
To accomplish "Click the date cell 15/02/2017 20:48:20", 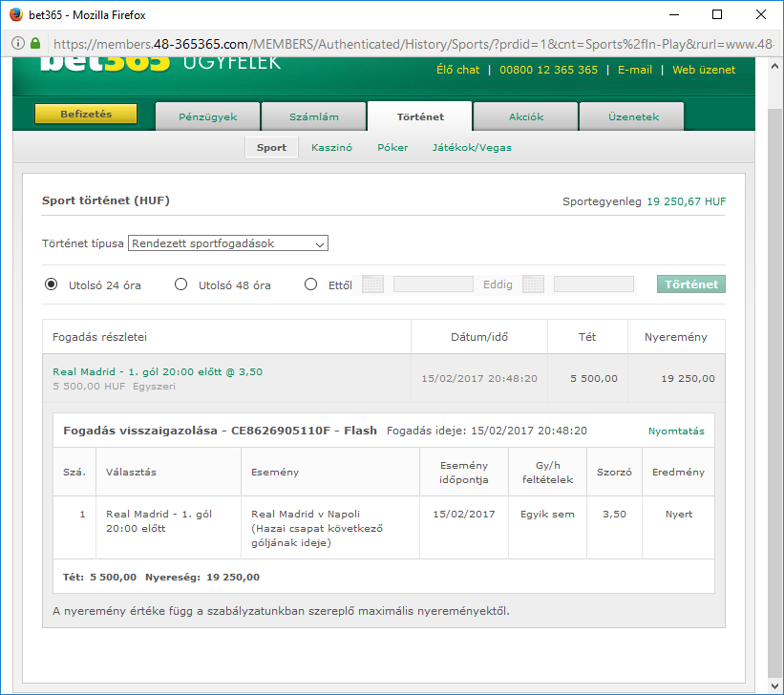I will (x=479, y=378).
